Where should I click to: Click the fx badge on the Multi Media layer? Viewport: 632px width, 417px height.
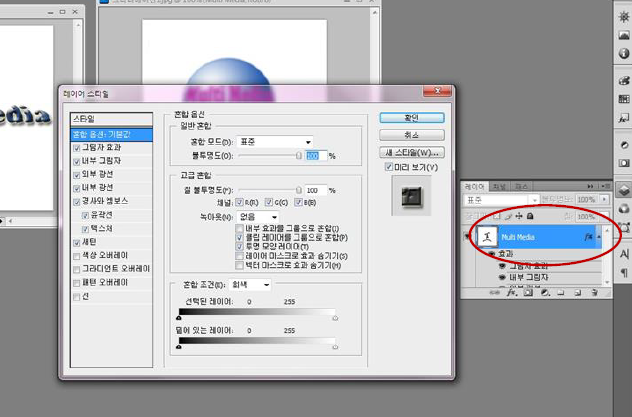(588, 237)
